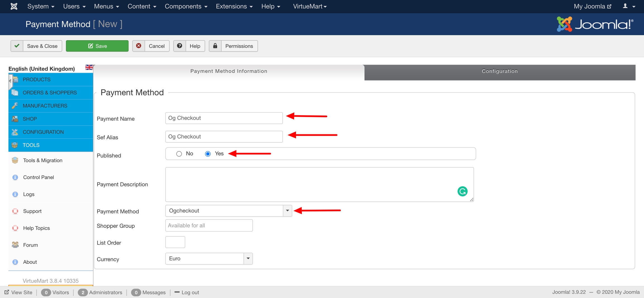Click the Grammarly icon in Payment Description
This screenshot has height=298, width=644.
[x=462, y=191]
